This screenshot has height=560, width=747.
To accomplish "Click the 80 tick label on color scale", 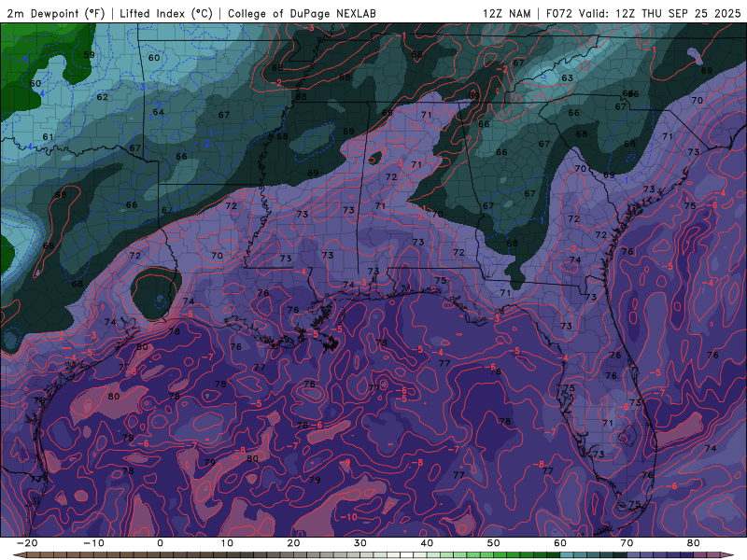I will (x=694, y=543).
